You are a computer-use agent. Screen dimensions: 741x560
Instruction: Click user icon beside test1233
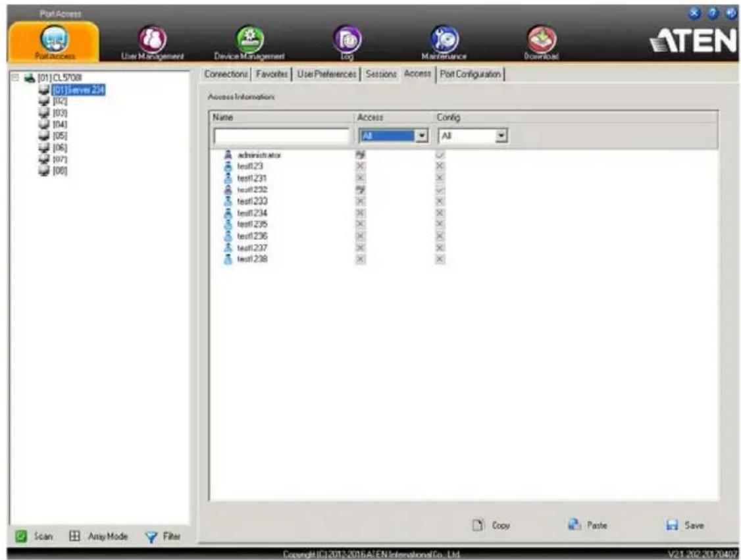tap(228, 201)
